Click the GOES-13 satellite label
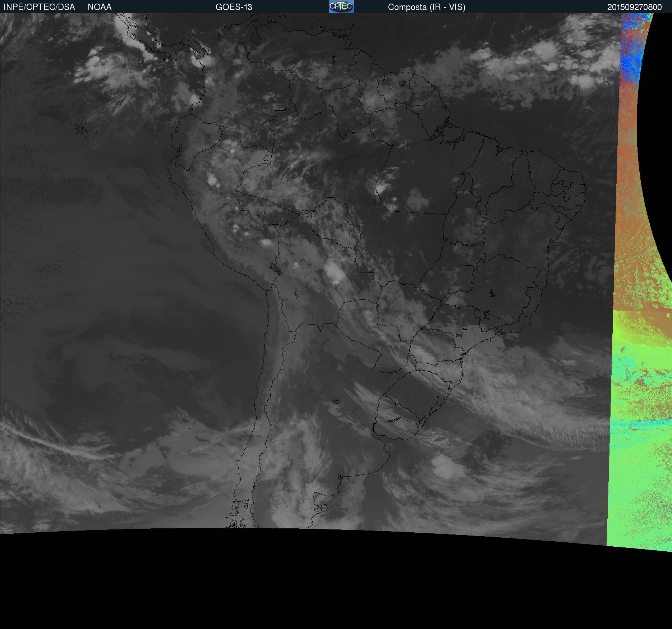 234,7
